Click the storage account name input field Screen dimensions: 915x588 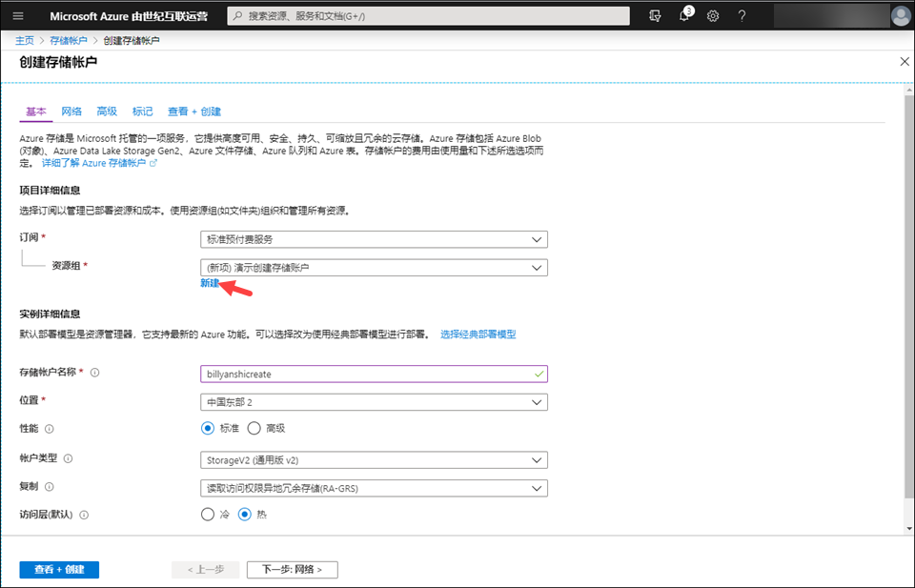point(367,375)
